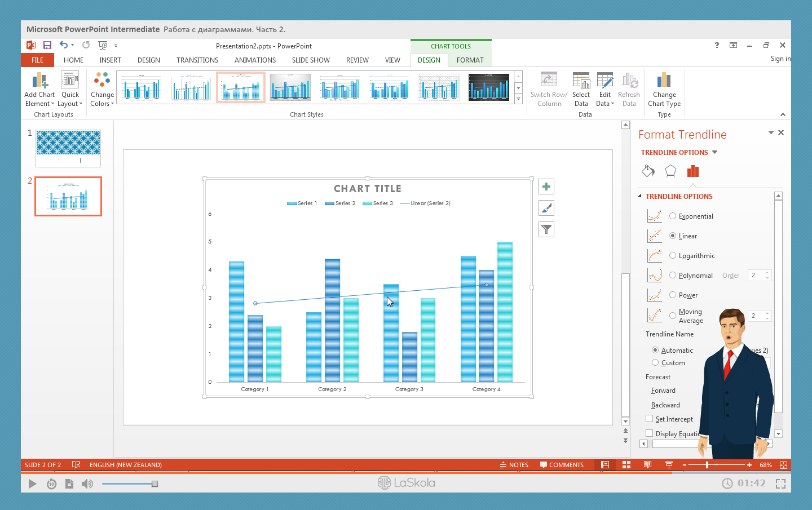This screenshot has width=812, height=510.
Task: Enable the Set Intercept checkbox
Action: point(650,419)
